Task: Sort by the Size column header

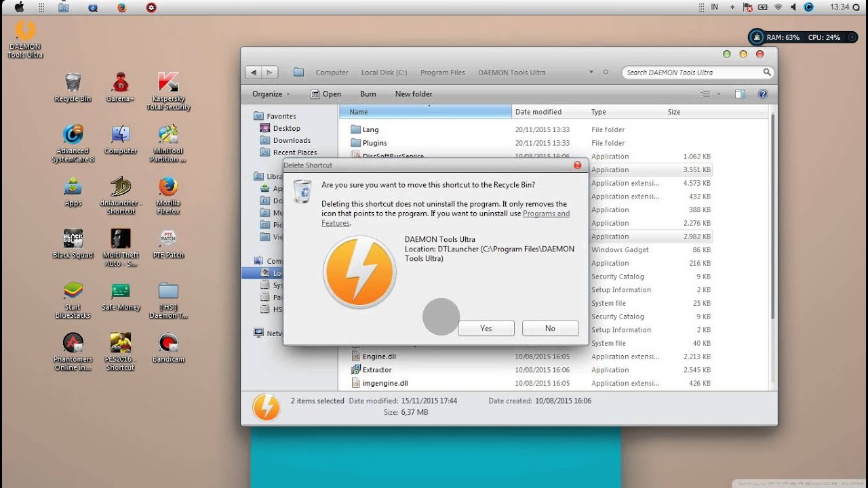Action: point(688,112)
